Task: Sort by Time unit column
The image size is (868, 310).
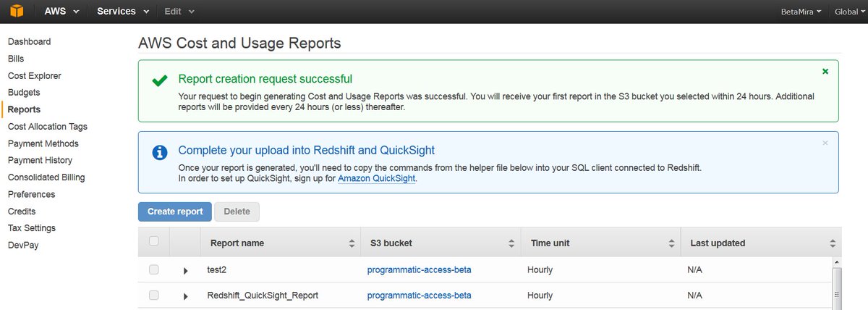Action: (x=601, y=243)
